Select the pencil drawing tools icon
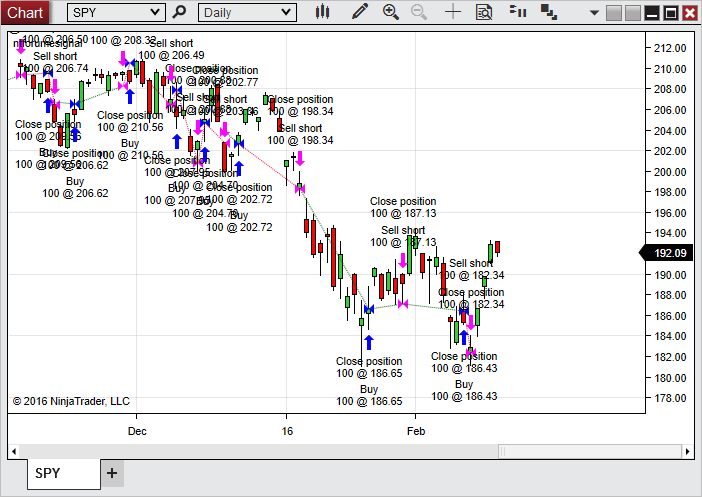The image size is (702, 497). (x=360, y=12)
